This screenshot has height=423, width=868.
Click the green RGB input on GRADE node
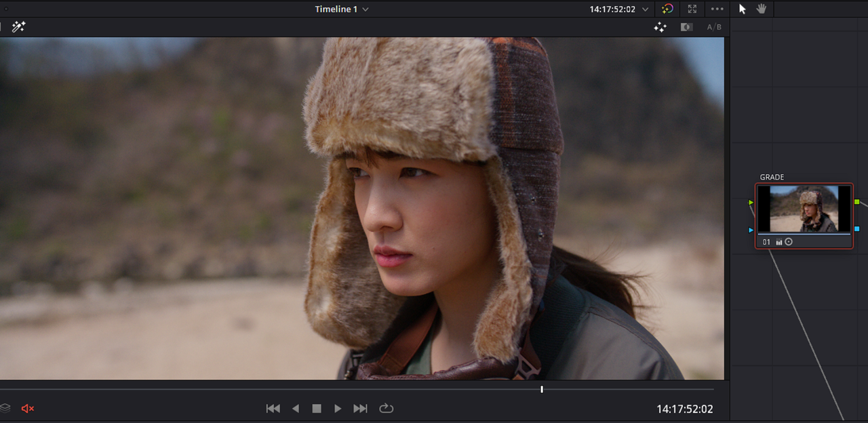point(751,202)
